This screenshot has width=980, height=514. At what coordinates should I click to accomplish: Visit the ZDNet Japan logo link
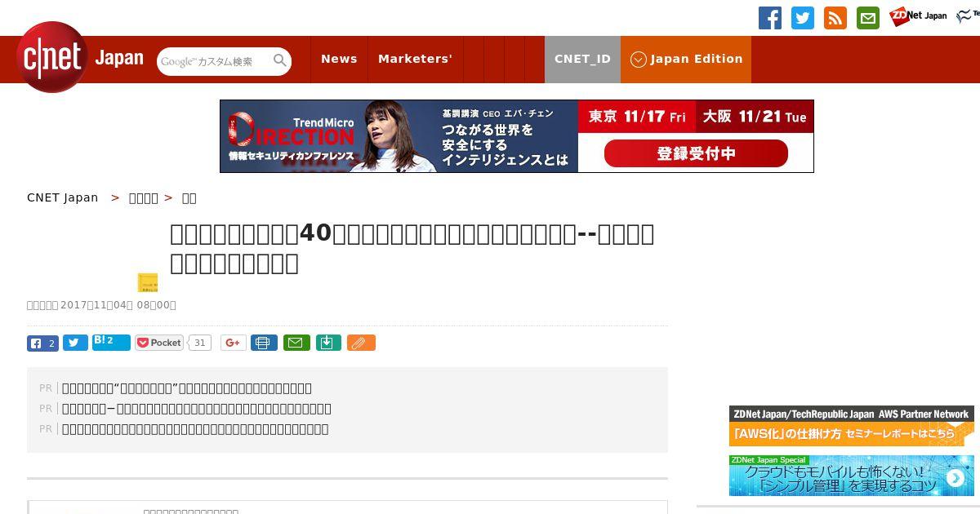pyautogui.click(x=919, y=16)
